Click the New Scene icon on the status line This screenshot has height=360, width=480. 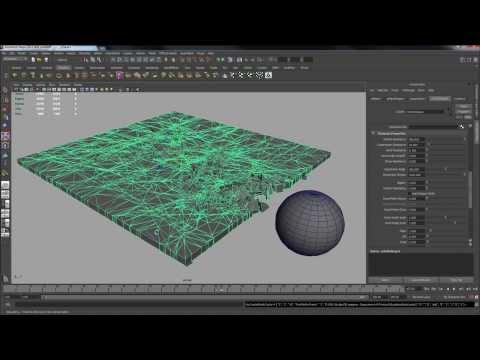pyautogui.click(x=33, y=60)
